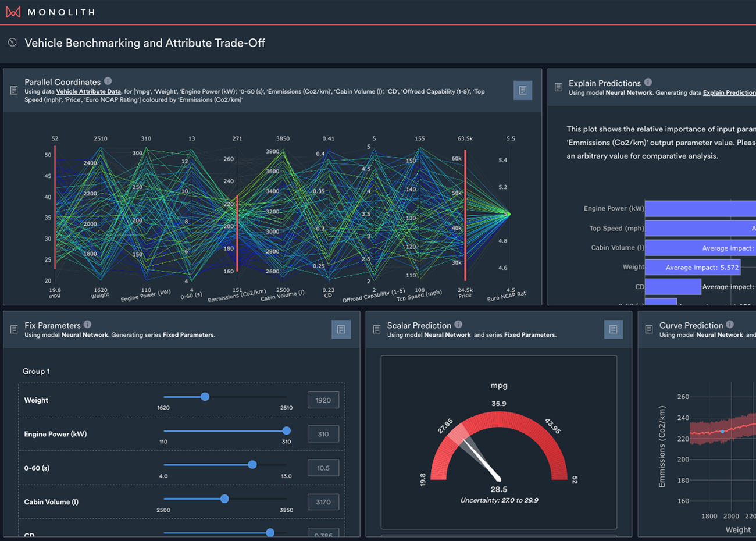Show Curve Prediction info icon
Viewport: 756px width, 541px height.
pyautogui.click(x=730, y=325)
